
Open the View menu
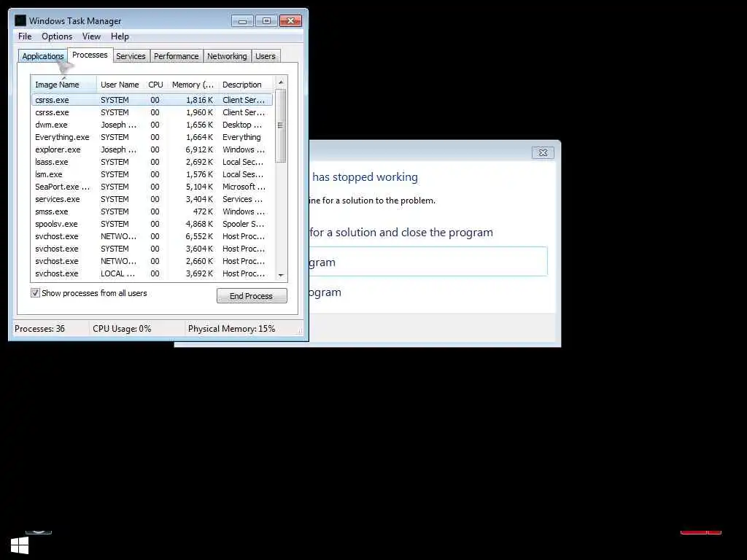91,36
